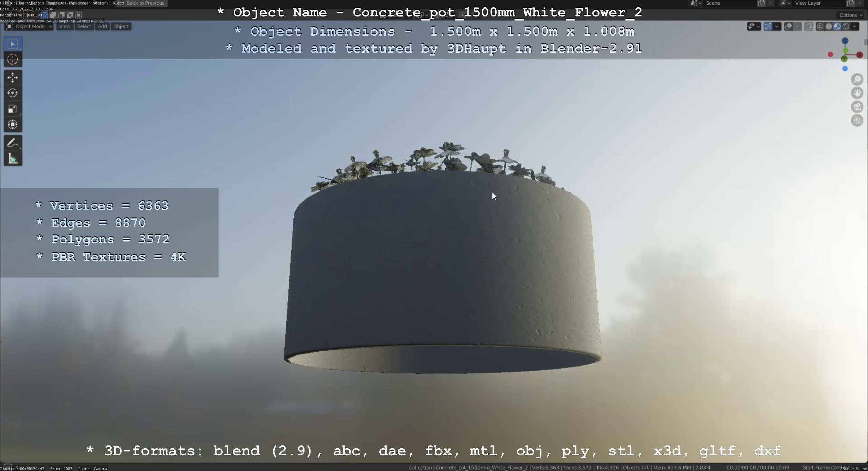
Task: Set selection mode to invert selection
Action: click(70, 15)
